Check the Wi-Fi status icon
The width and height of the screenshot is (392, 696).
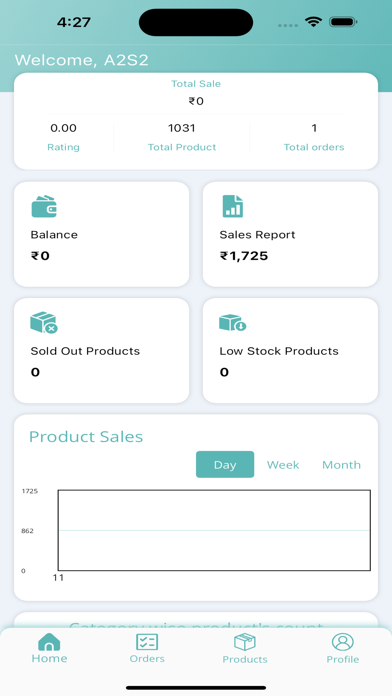313,22
